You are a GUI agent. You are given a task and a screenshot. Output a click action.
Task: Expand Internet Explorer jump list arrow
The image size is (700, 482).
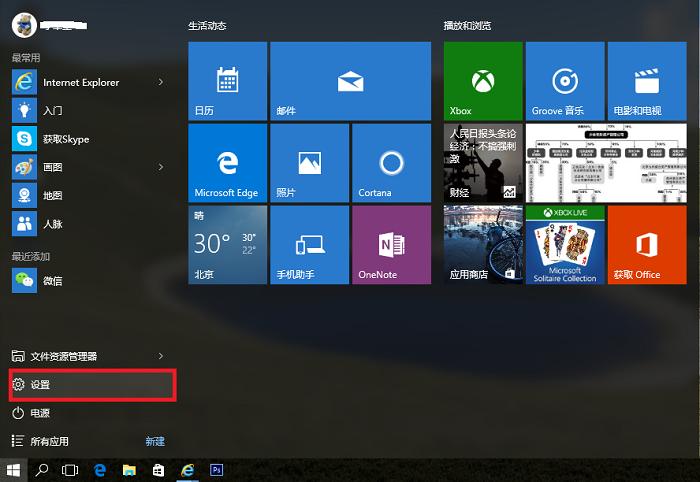161,82
